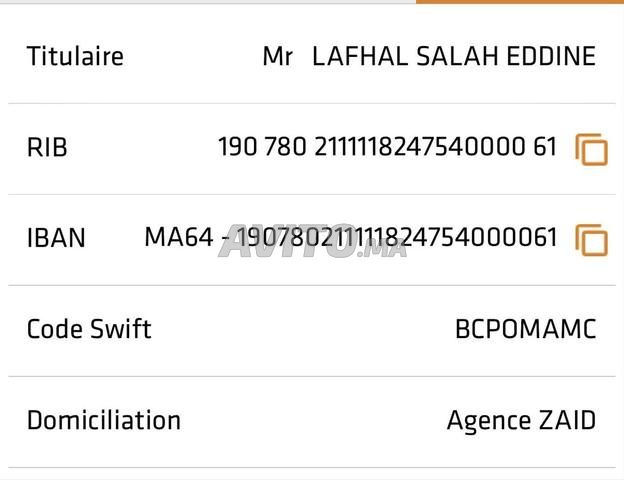Select the Agence ZAID value
This screenshot has width=624, height=480.
521,421
